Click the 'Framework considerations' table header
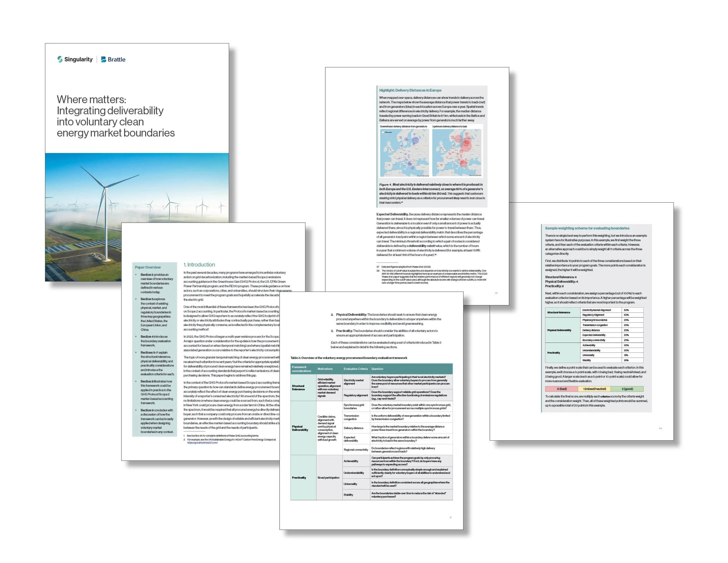This screenshot has width=728, height=563. point(301,369)
